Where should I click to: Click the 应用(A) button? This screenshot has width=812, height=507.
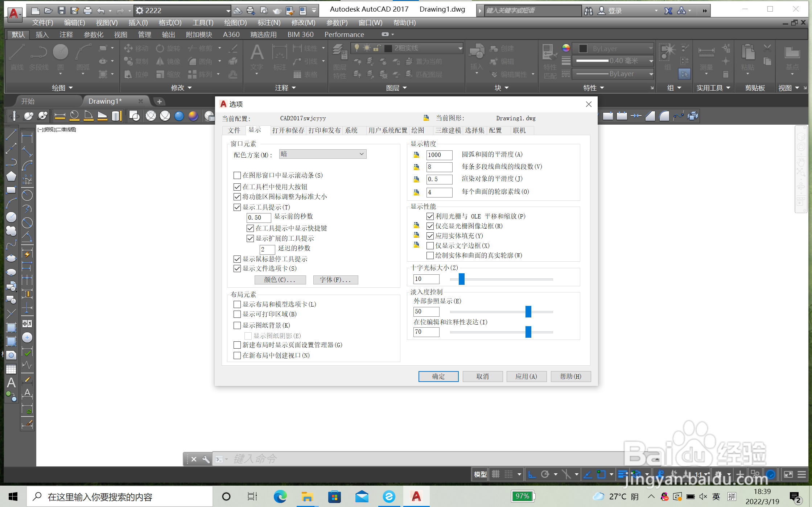click(x=526, y=377)
